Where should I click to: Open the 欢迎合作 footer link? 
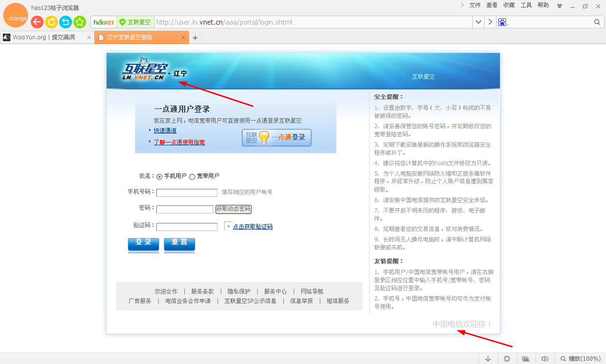point(166,292)
